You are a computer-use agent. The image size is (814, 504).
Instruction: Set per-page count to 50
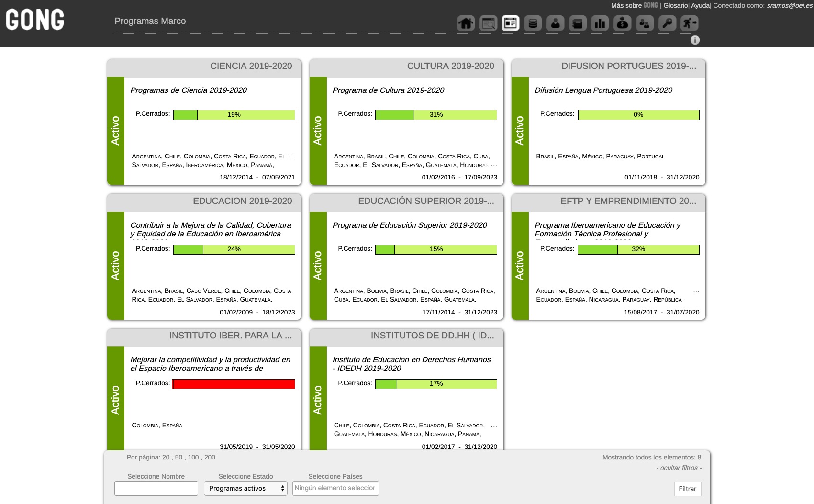click(178, 457)
